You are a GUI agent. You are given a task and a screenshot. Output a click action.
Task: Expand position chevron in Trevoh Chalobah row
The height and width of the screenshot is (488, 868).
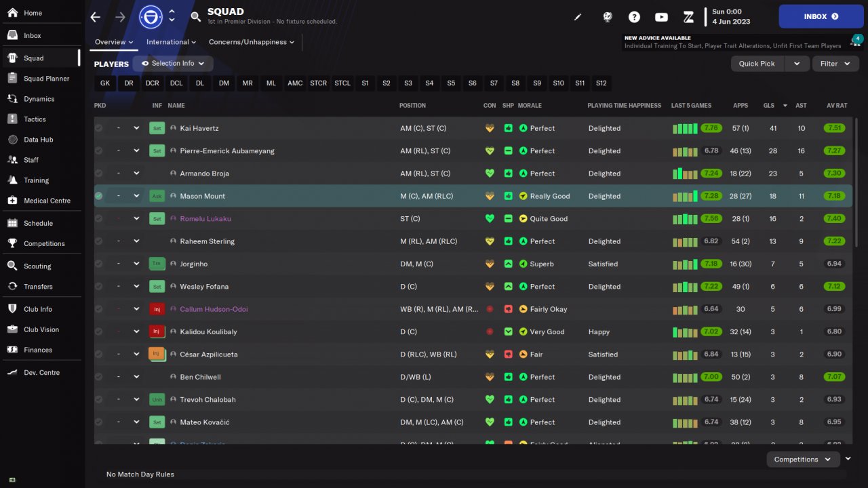[136, 399]
